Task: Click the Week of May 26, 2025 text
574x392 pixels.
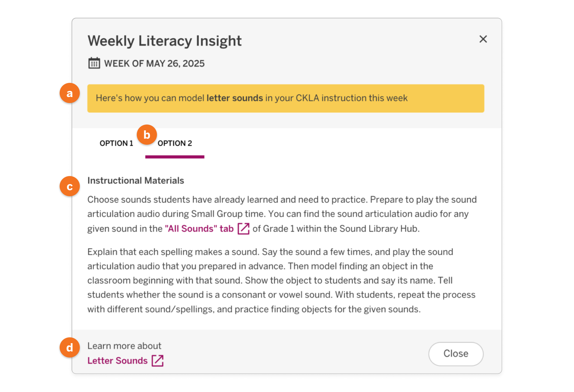Action: 154,63
